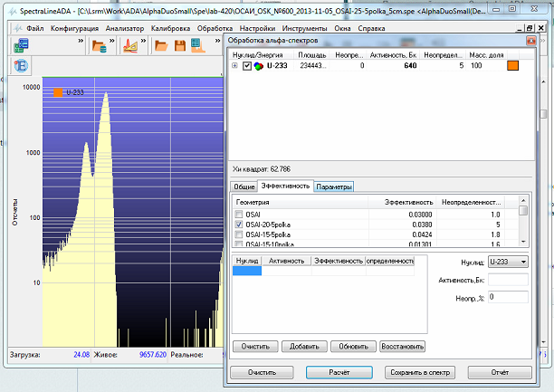Click the SpectraLineADA title bar app icon
Image resolution: width=554 pixels, height=392 pixels.
(13, 11)
